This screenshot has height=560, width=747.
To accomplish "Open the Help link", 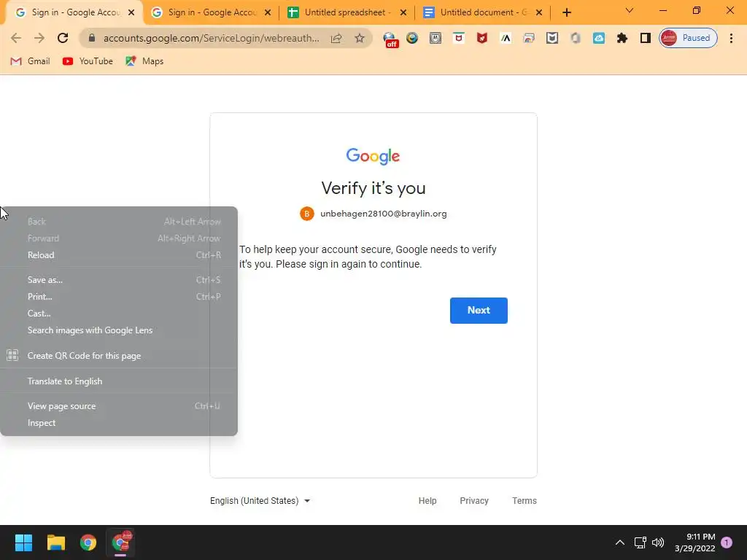I will click(427, 501).
